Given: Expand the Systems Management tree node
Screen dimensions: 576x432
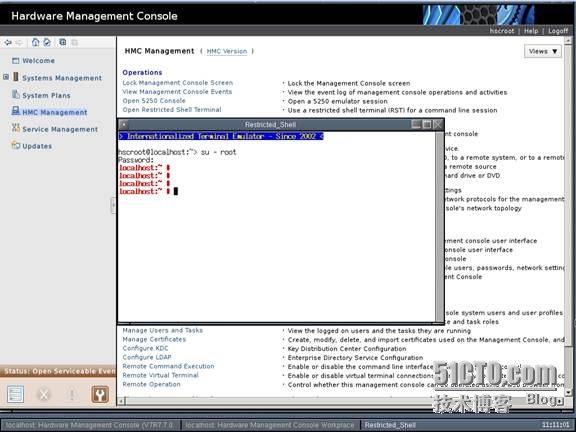Looking at the screenshot, I should click(6, 77).
